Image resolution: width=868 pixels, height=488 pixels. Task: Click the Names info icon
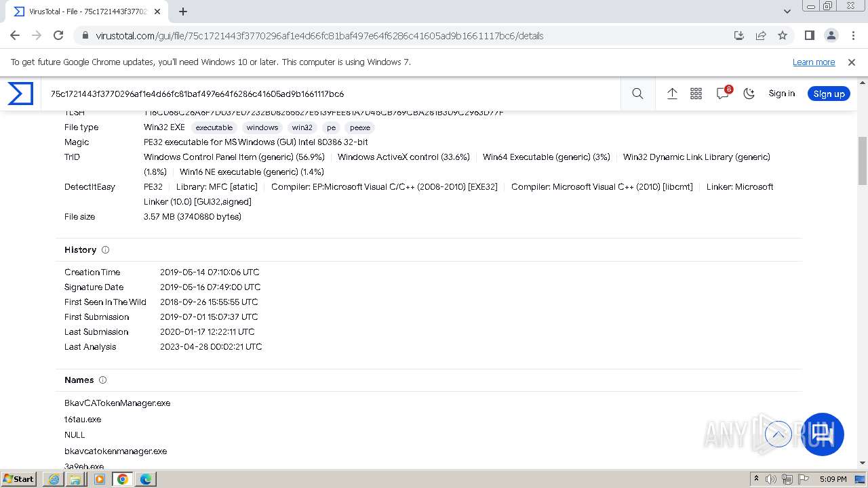(103, 380)
